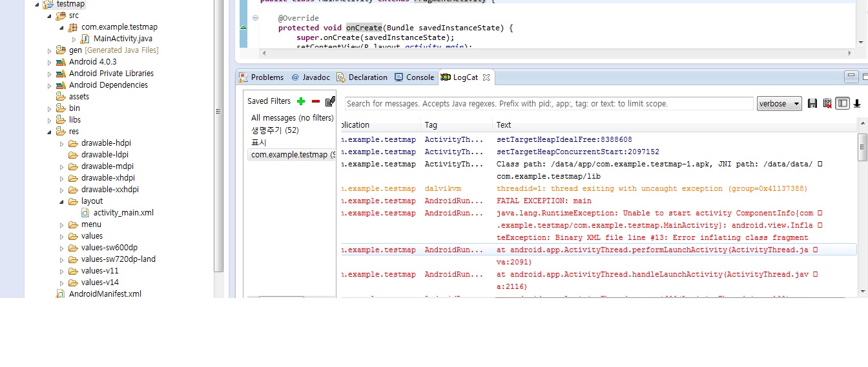Image resolution: width=868 pixels, height=367 pixels.
Task: Collapse the layout folder
Action: 61,201
